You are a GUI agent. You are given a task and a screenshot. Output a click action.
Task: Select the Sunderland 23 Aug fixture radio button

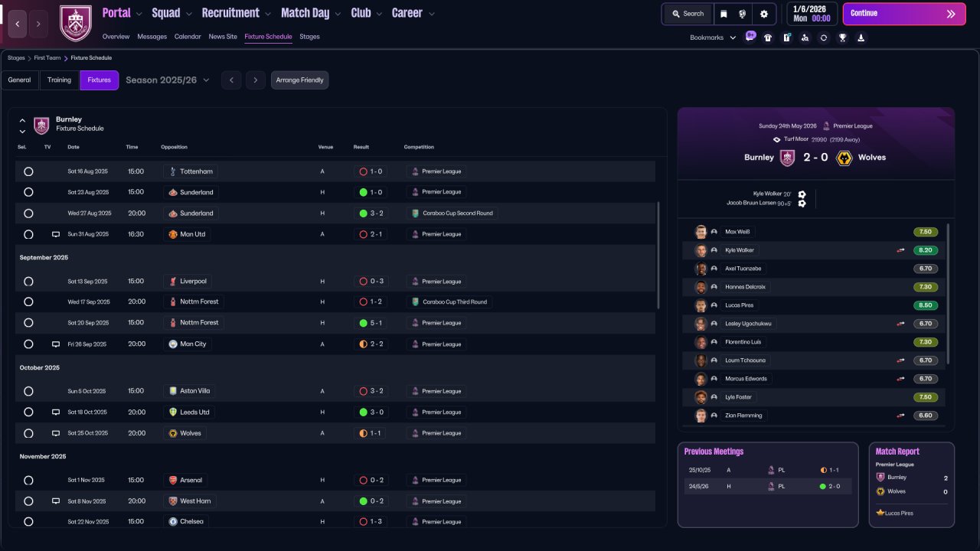point(28,192)
